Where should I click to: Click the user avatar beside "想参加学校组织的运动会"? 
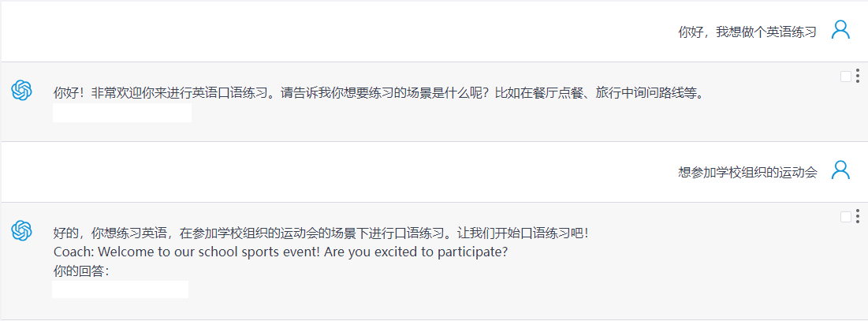(840, 170)
